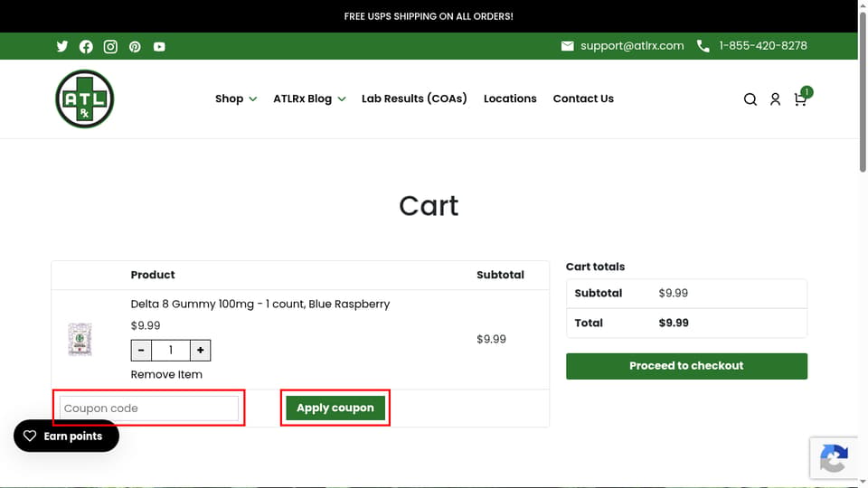Click the page vertical scrollbar
The width and height of the screenshot is (868, 488).
(863, 91)
